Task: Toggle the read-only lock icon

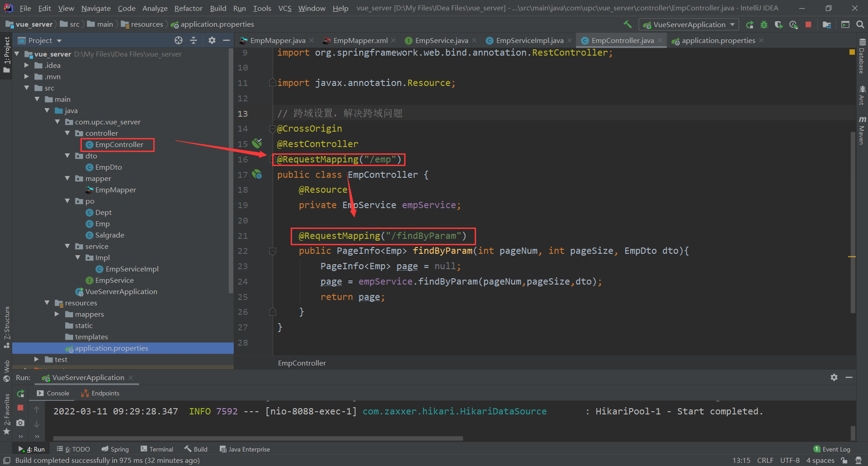Action: pos(844,461)
